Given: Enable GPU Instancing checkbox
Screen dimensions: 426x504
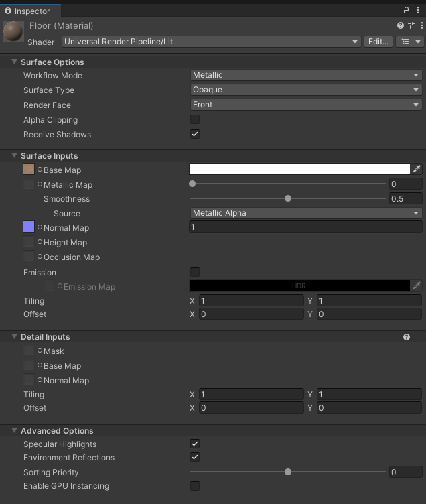Looking at the screenshot, I should pos(195,485).
